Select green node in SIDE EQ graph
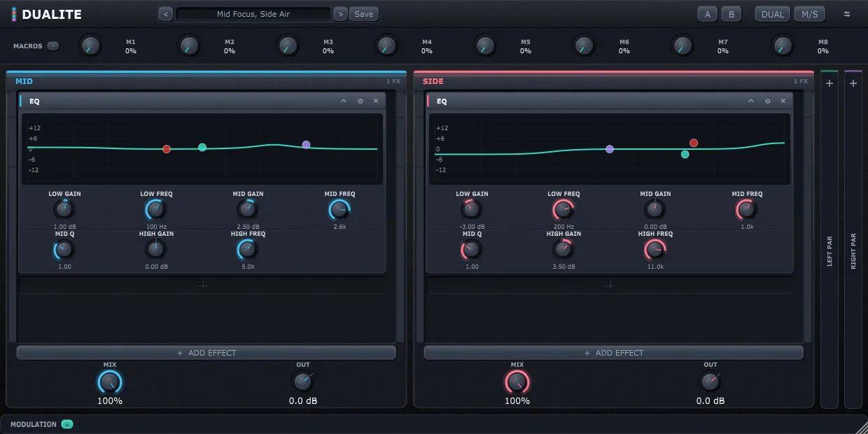The height and width of the screenshot is (434, 868). click(685, 154)
